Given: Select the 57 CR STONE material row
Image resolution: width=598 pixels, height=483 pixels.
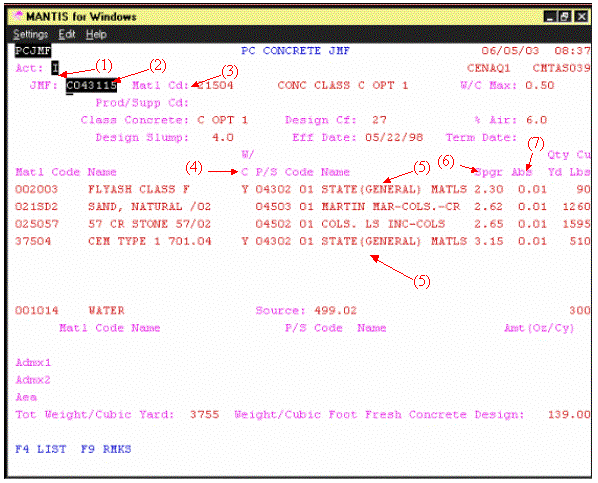Looking at the screenshot, I should click(x=303, y=224).
